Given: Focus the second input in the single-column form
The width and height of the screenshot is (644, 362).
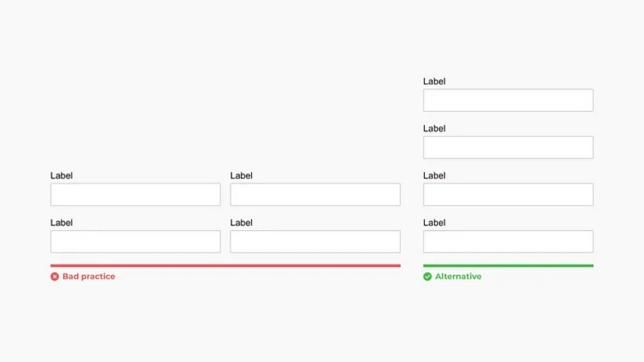Looking at the screenshot, I should [509, 147].
